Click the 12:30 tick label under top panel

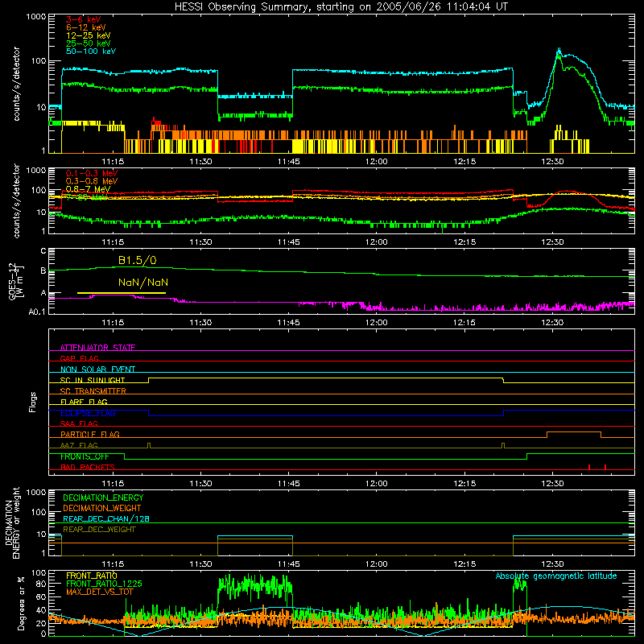click(x=552, y=162)
